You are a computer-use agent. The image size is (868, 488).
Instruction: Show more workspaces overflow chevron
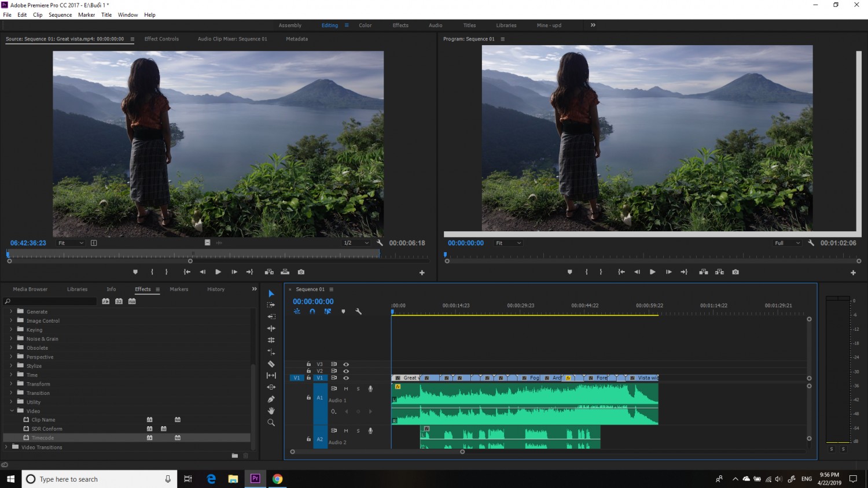(x=593, y=25)
